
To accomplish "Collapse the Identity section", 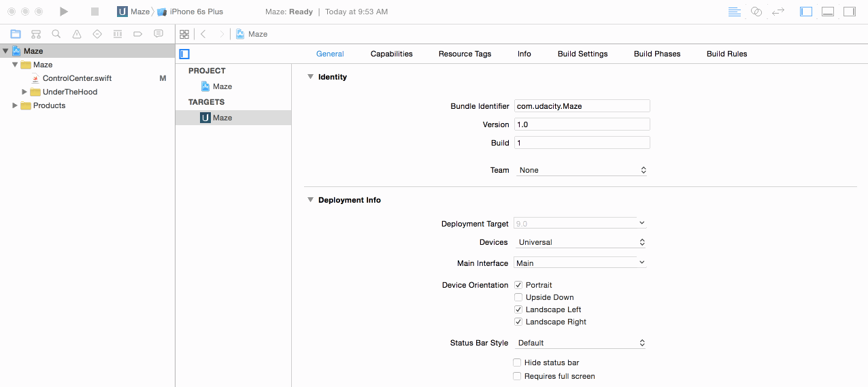I will tap(310, 77).
